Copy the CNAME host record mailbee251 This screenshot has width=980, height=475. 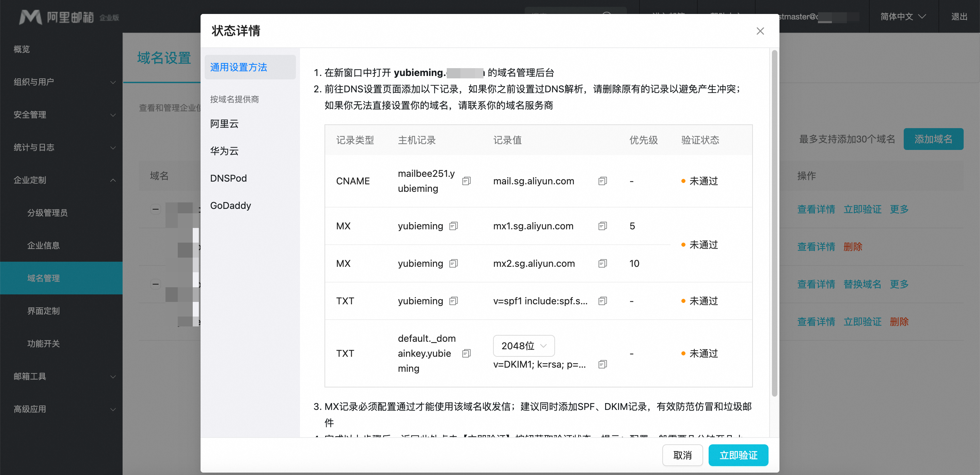(x=467, y=181)
